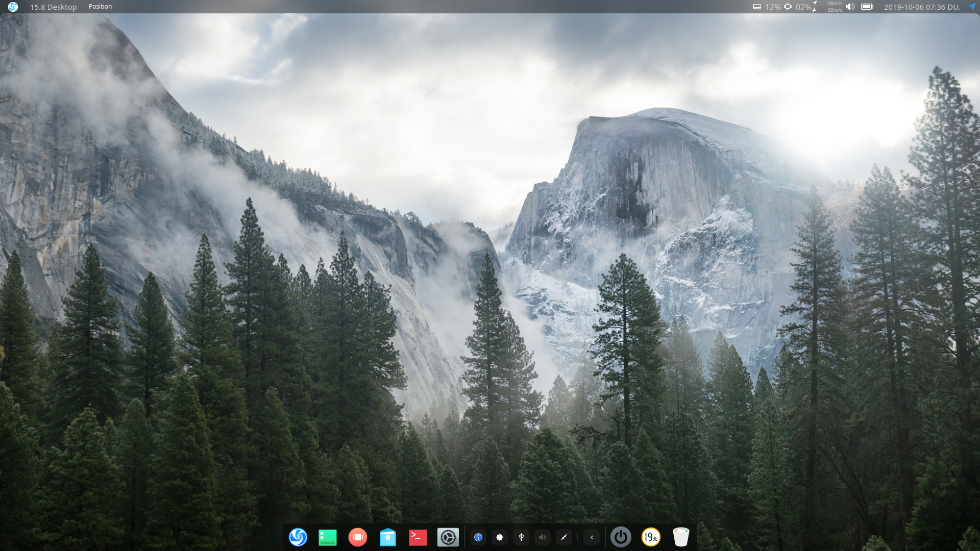Viewport: 980px width, 551px height.
Task: Open the red screen recorder dock app
Action: (358, 537)
